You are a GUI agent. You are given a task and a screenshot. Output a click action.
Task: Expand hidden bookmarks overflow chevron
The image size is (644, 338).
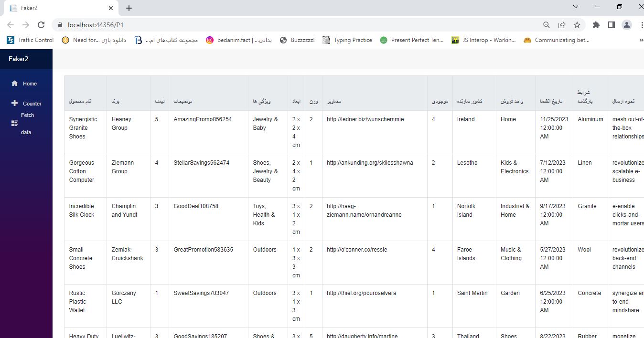coord(641,40)
